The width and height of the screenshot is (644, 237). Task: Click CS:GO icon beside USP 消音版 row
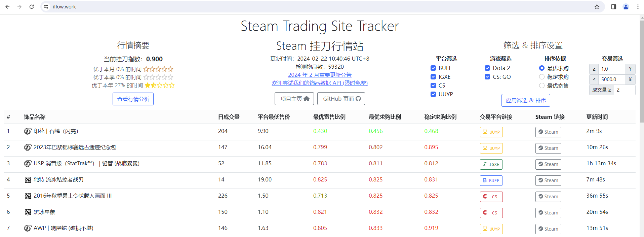pyautogui.click(x=28, y=164)
